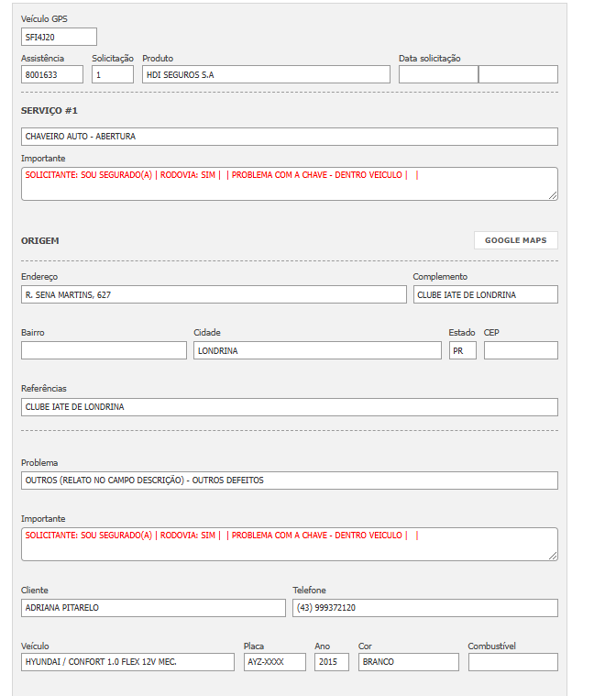Image resolution: width=616 pixels, height=696 pixels.
Task: Select the Solicitação field
Action: (113, 74)
